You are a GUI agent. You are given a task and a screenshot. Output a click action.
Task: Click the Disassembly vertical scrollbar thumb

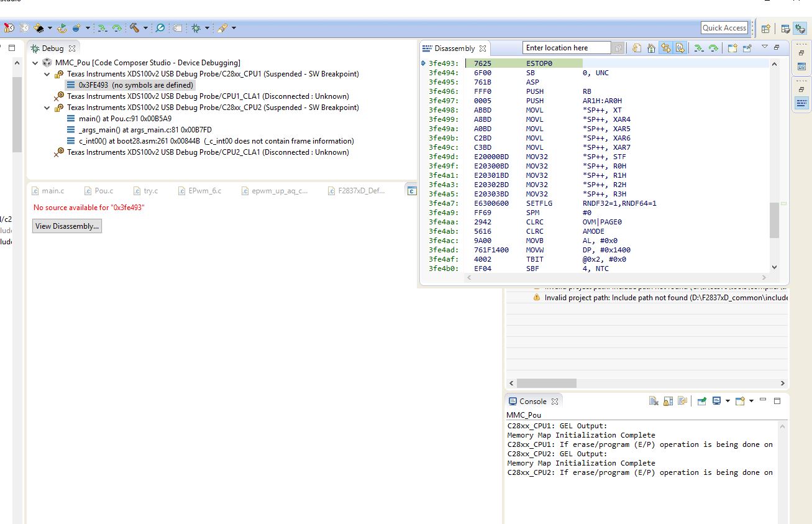(774, 220)
